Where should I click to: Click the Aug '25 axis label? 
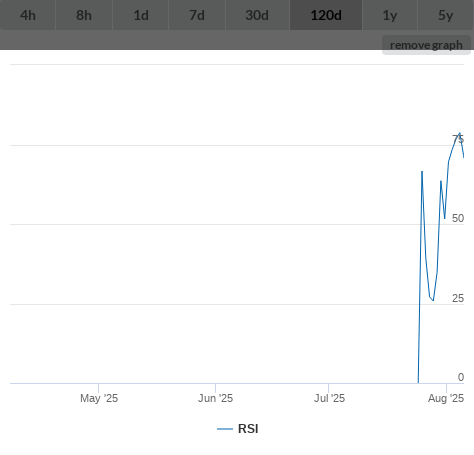[446, 398]
